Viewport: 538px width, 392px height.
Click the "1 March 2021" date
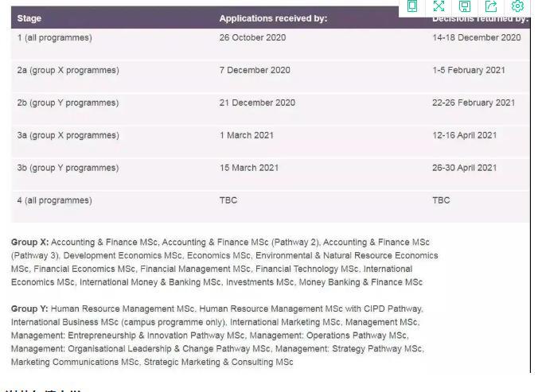(x=247, y=135)
